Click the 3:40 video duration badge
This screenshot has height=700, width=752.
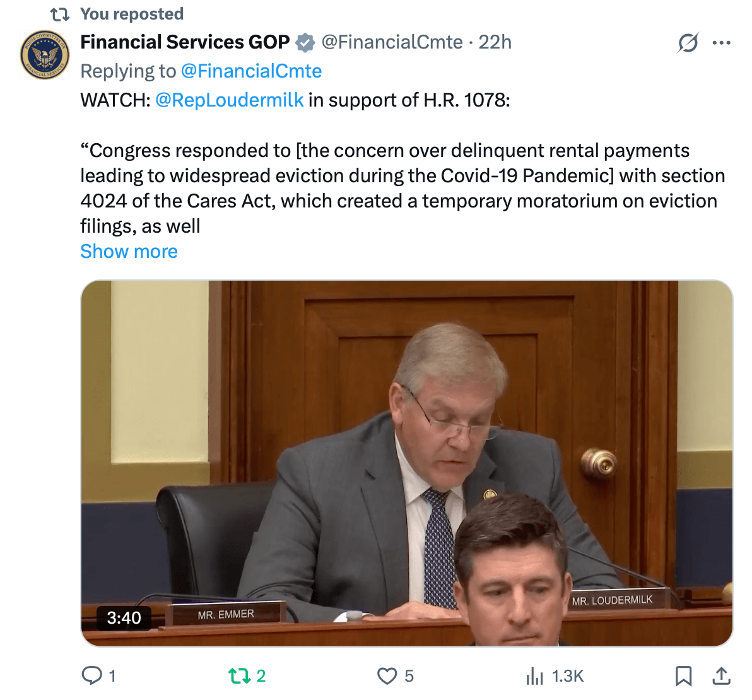[x=124, y=617]
